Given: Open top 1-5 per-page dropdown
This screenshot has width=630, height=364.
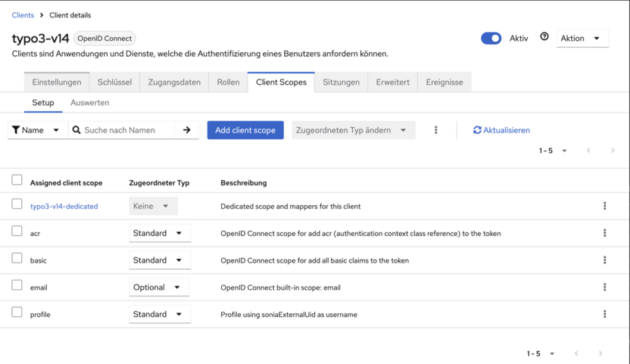Looking at the screenshot, I should click(553, 151).
